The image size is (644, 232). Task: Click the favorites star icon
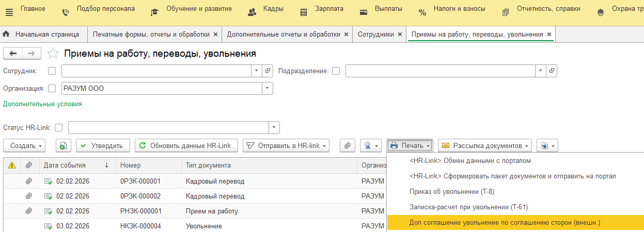click(53, 54)
